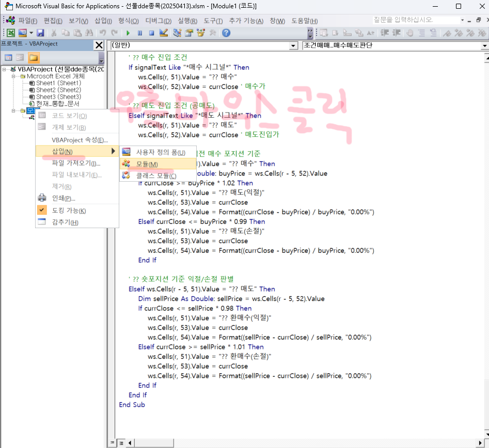Screen dimensions: 489x448
Task: Click the Insert UserForm toolbar icon
Action: (22, 33)
